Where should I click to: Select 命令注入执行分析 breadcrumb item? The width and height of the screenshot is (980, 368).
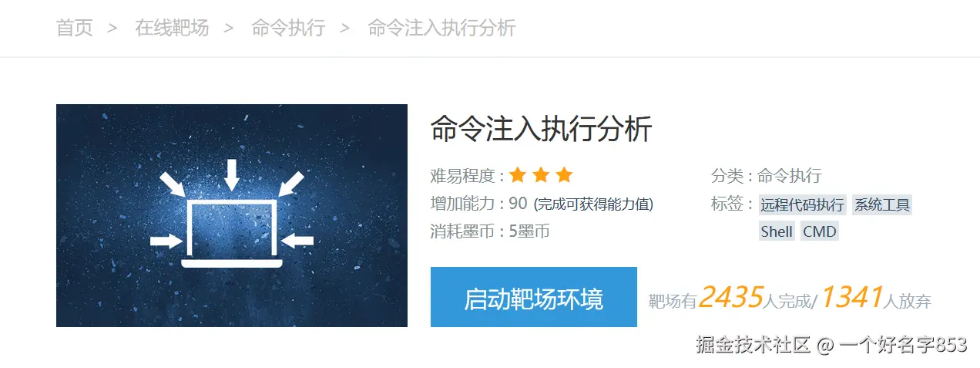coord(441,29)
